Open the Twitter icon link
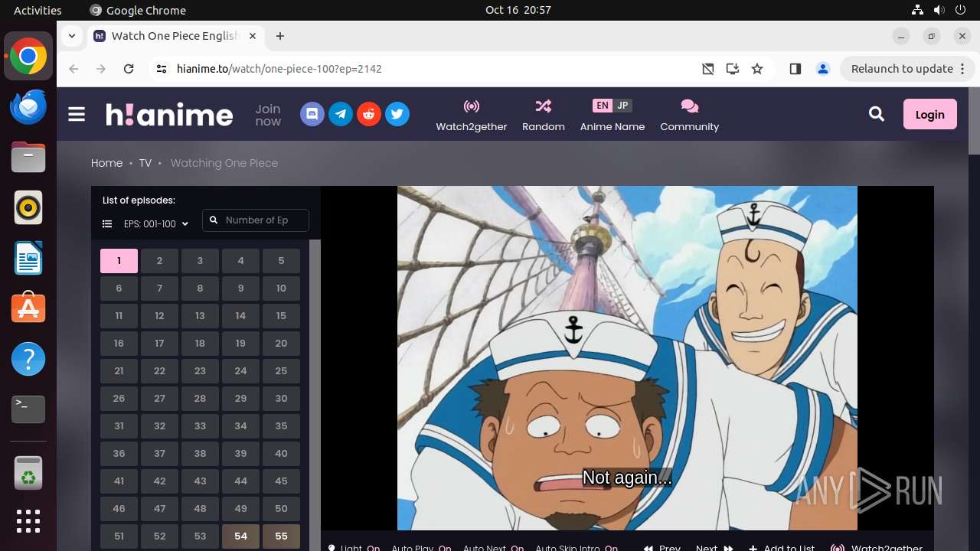Image resolution: width=980 pixels, height=551 pixels. (397, 115)
